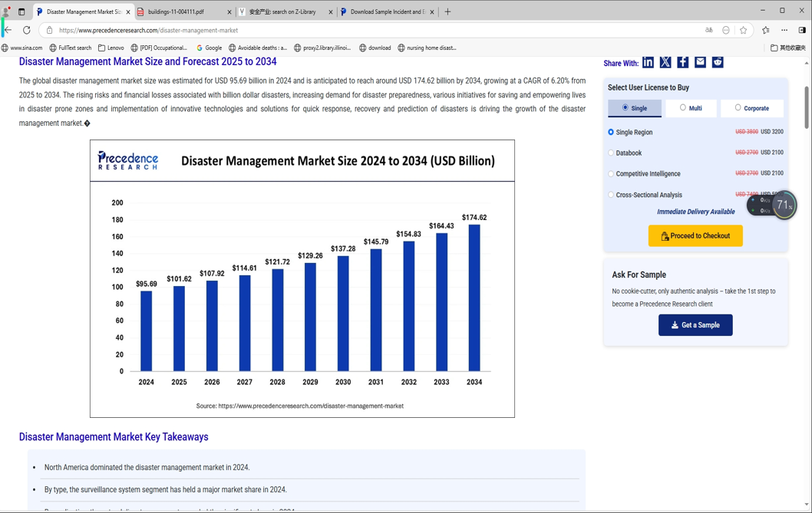This screenshot has height=513, width=812.
Task: Open the FullText search bookmark
Action: point(71,48)
